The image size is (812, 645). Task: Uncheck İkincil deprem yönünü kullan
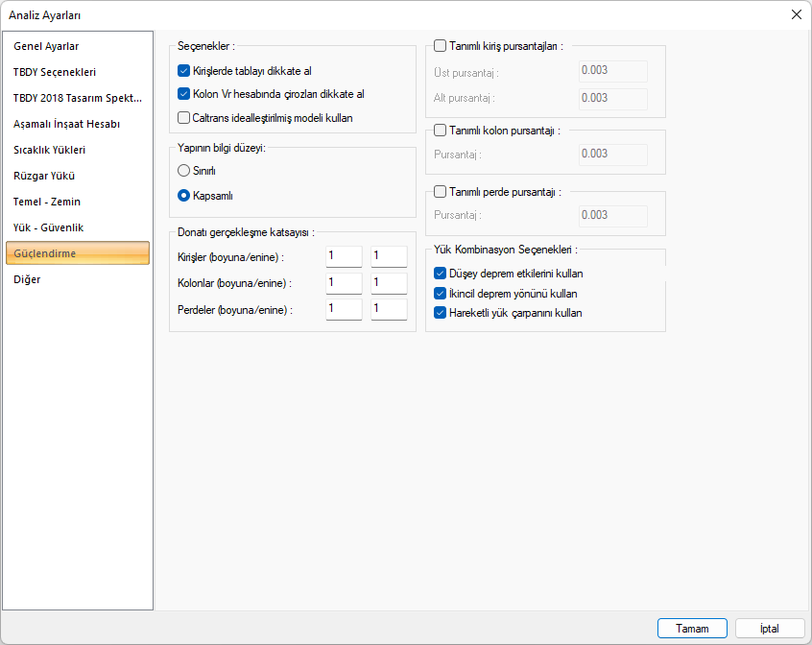point(441,293)
